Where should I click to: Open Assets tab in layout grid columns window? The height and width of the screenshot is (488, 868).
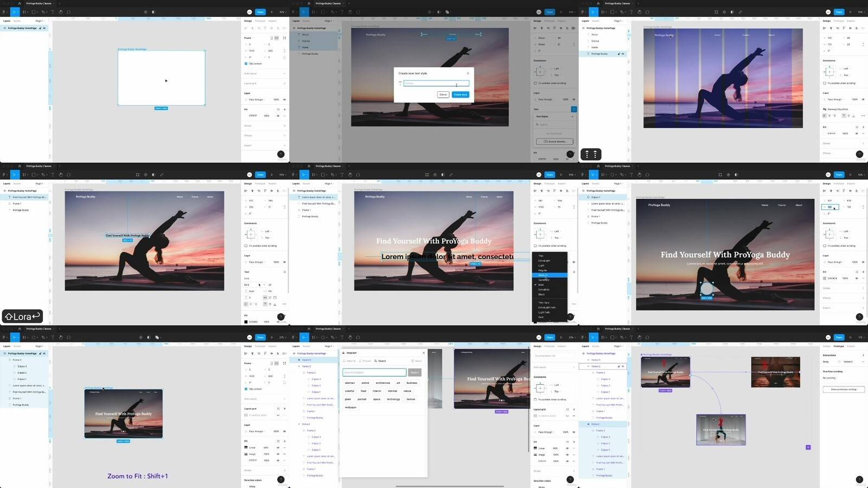point(596,21)
